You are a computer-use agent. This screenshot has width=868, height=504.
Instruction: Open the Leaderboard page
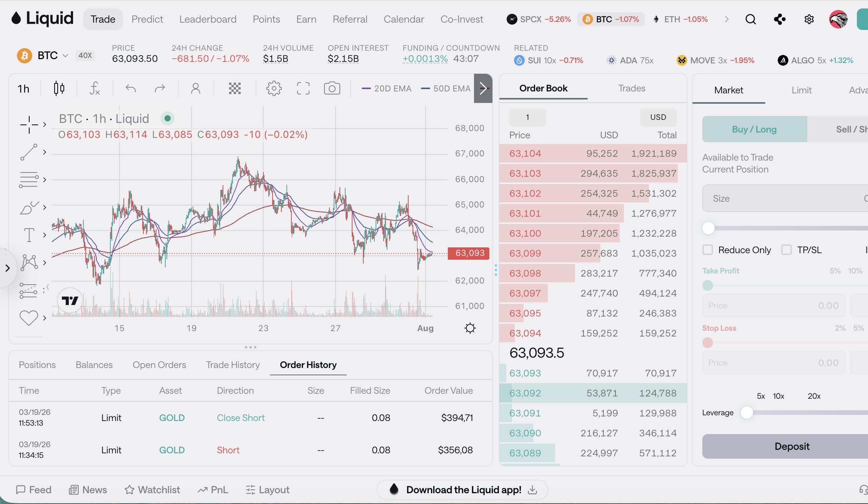[x=208, y=19]
